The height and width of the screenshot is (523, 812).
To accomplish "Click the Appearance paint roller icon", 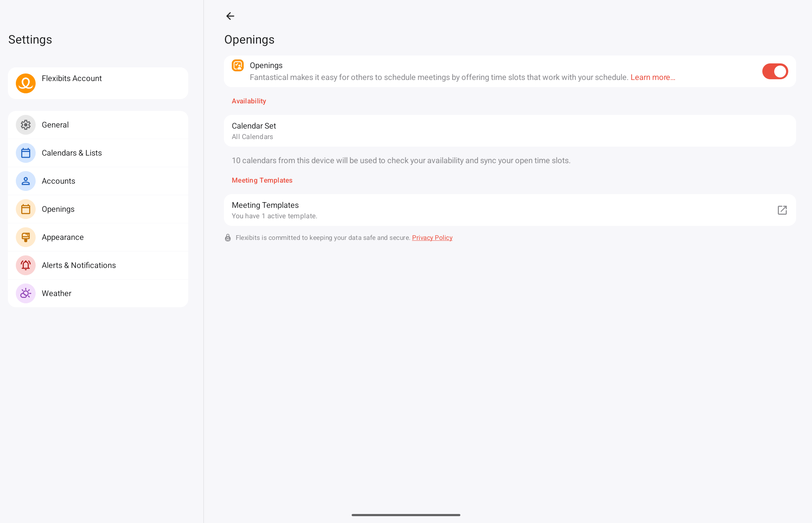I will point(26,237).
